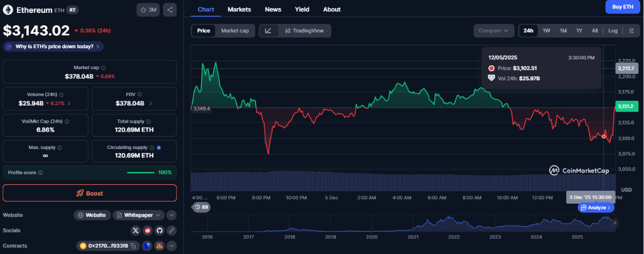Open the Market cap info tooltip icon

[x=103, y=68]
